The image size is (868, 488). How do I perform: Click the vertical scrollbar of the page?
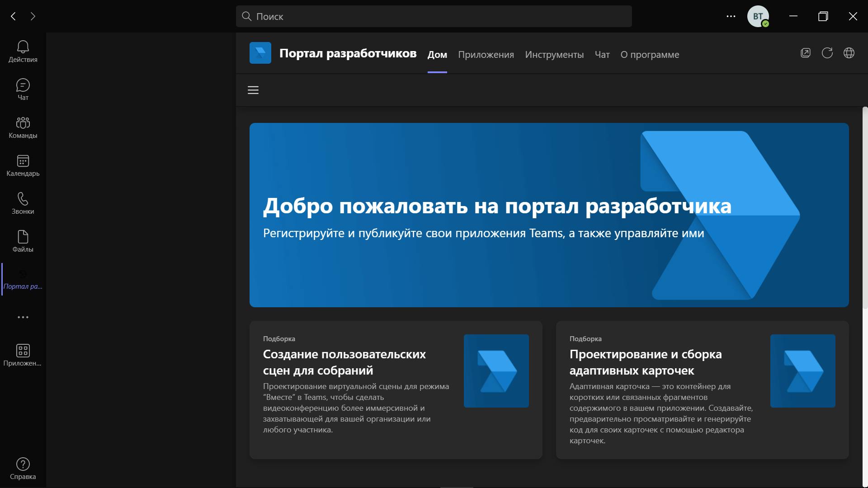click(865, 208)
